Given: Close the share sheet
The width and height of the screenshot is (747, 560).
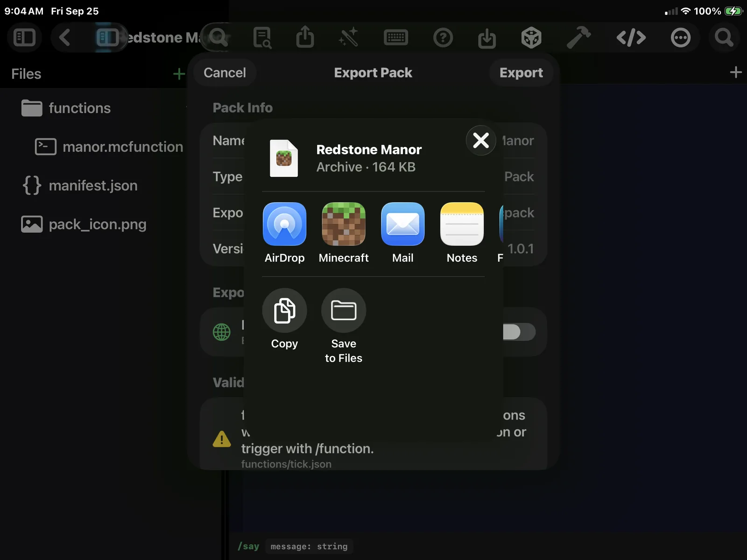Looking at the screenshot, I should click(x=481, y=140).
